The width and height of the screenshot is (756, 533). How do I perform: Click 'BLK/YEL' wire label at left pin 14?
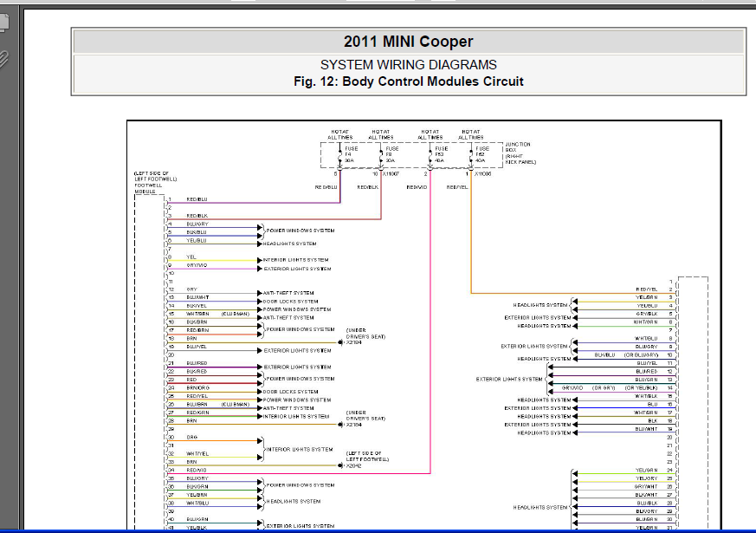197,306
